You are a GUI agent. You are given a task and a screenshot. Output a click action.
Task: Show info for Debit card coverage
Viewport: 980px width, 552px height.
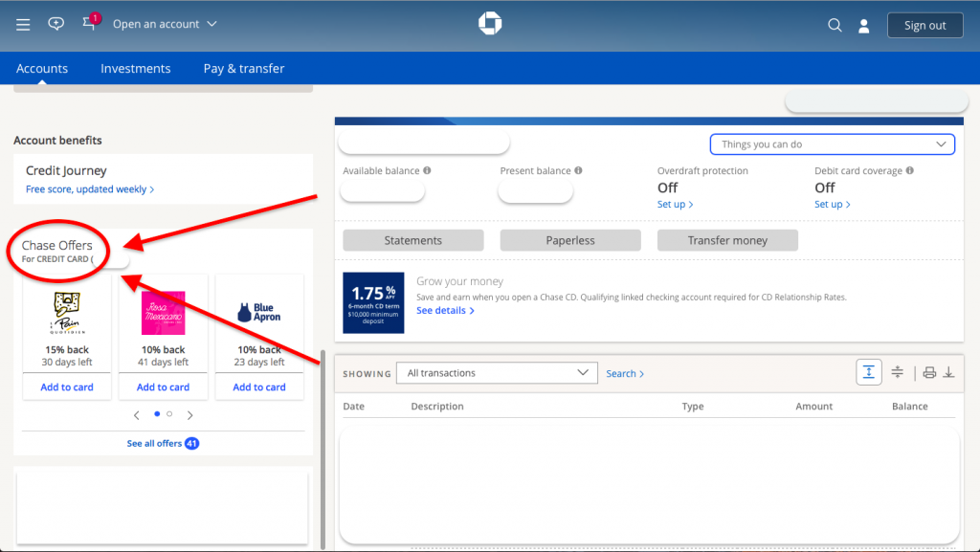click(x=909, y=170)
